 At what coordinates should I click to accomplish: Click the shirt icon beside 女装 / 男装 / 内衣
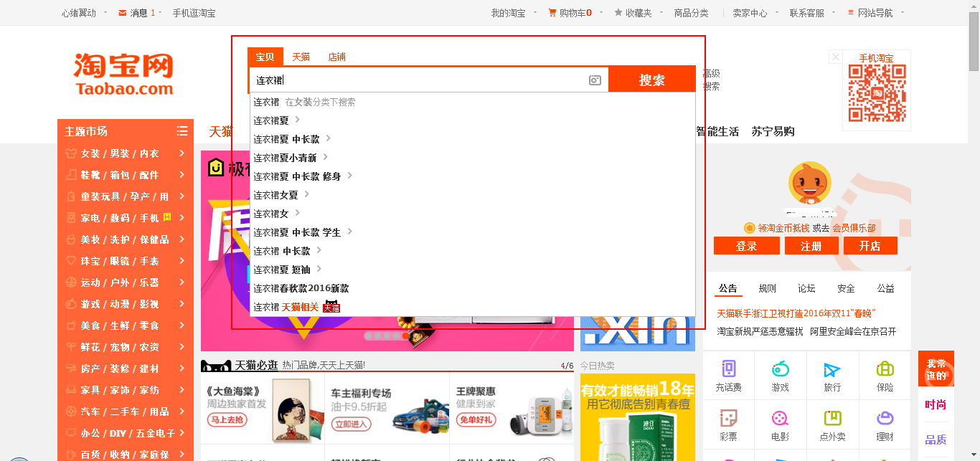click(x=71, y=153)
